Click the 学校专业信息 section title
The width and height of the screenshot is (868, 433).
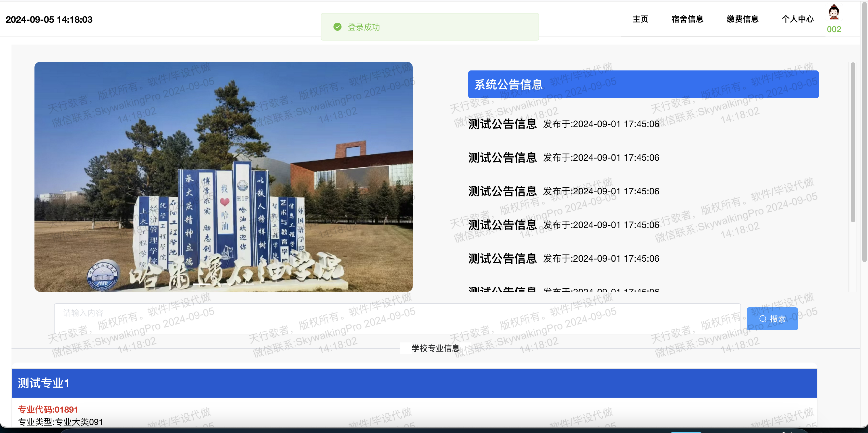[435, 348]
